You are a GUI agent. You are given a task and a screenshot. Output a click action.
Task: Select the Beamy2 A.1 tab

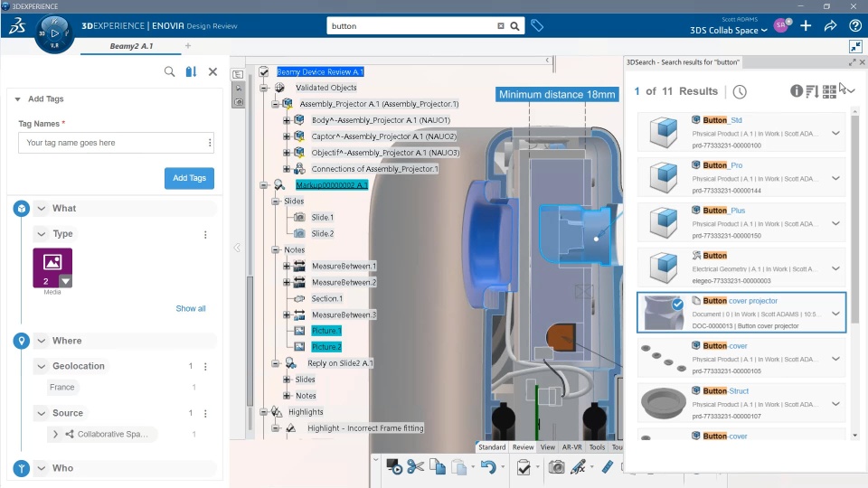point(131,46)
